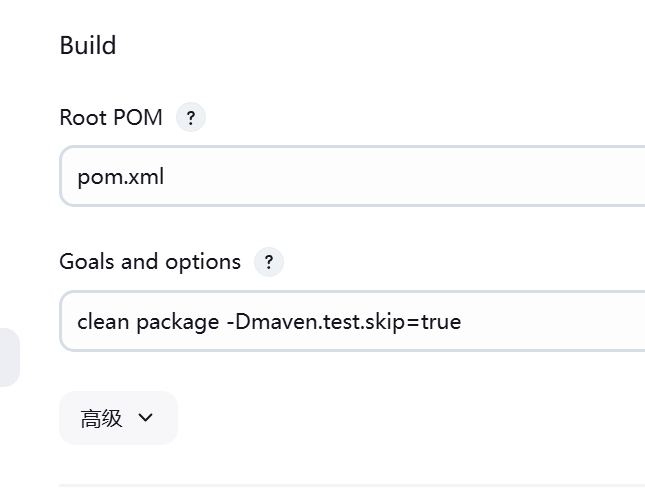Focus the Root POM input field
The width and height of the screenshot is (645, 498).
tap(352, 176)
